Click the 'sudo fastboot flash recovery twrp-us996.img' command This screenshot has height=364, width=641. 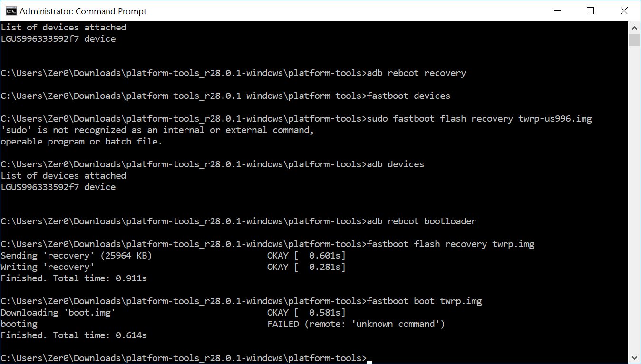coord(479,119)
